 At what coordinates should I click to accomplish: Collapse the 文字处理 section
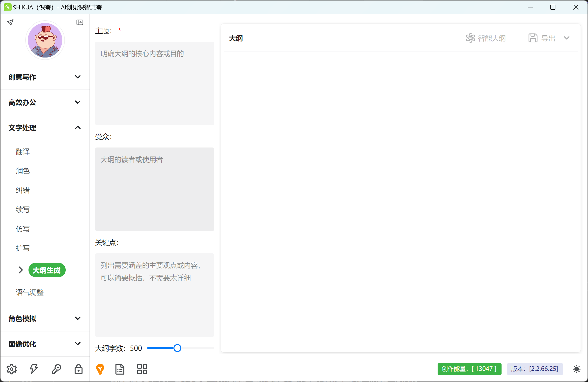pyautogui.click(x=45, y=128)
